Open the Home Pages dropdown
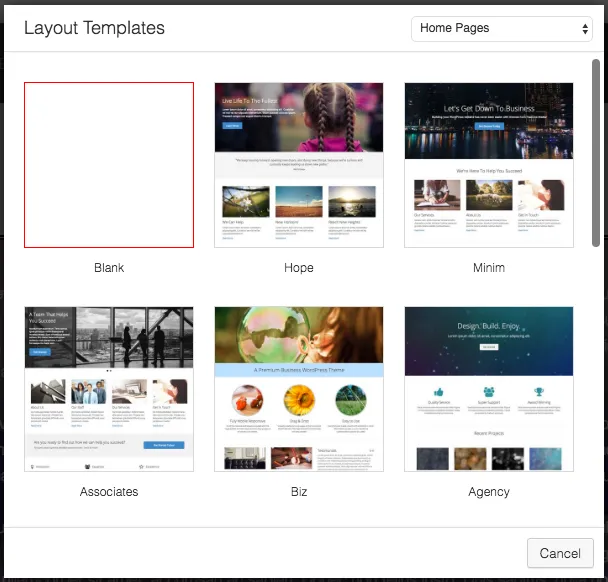The height and width of the screenshot is (582, 608). [502, 28]
